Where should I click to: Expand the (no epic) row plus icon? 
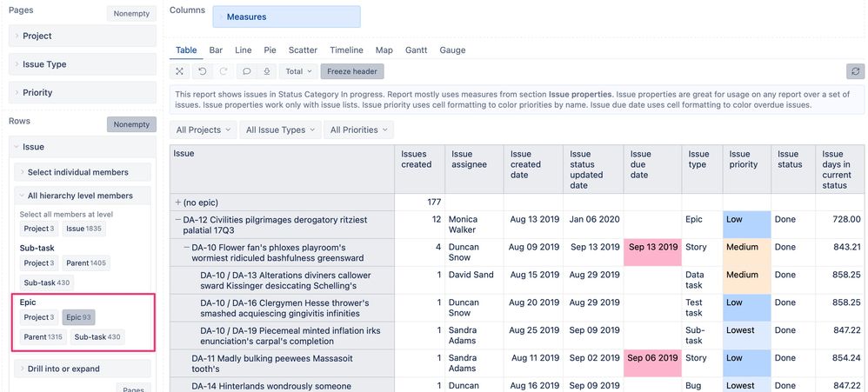(x=178, y=203)
